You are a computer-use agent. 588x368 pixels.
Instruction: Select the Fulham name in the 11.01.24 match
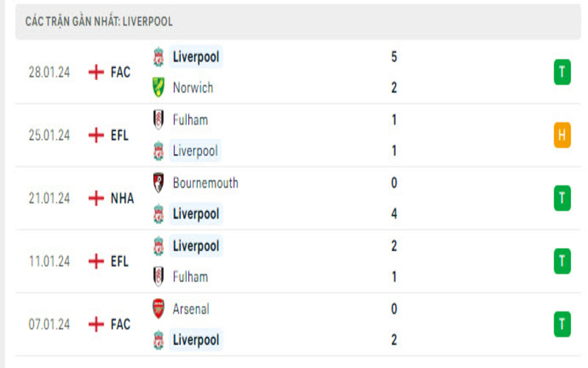pos(190,277)
